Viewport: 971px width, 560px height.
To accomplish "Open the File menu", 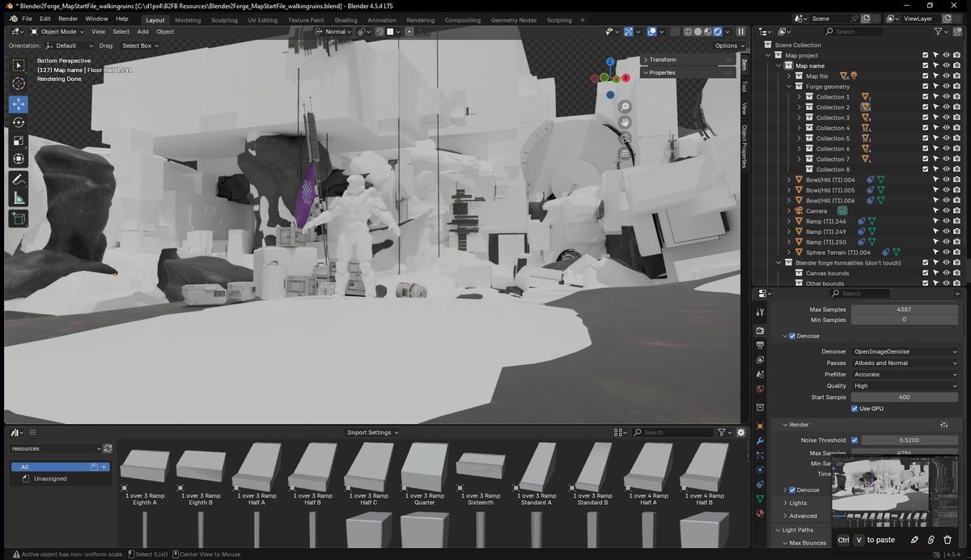I will click(28, 18).
